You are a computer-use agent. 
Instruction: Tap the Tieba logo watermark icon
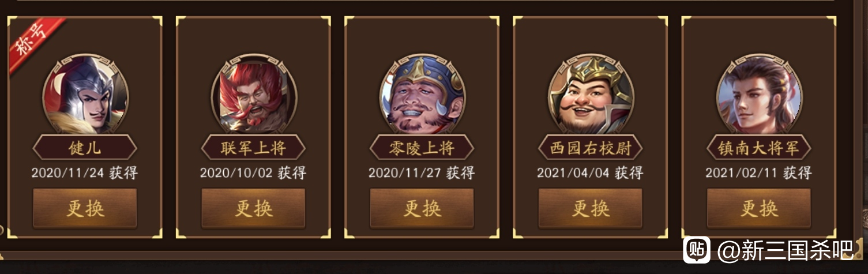(x=697, y=249)
